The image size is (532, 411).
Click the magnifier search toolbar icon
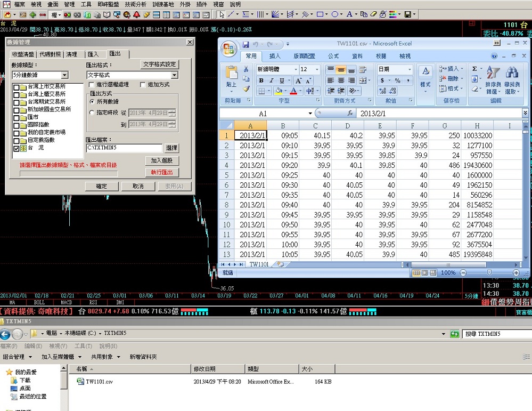pos(117,14)
